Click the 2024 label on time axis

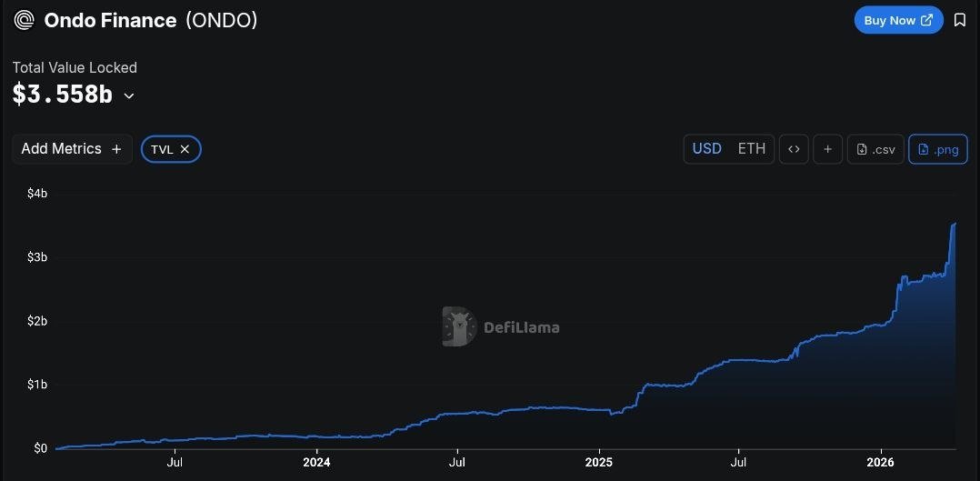(x=316, y=463)
